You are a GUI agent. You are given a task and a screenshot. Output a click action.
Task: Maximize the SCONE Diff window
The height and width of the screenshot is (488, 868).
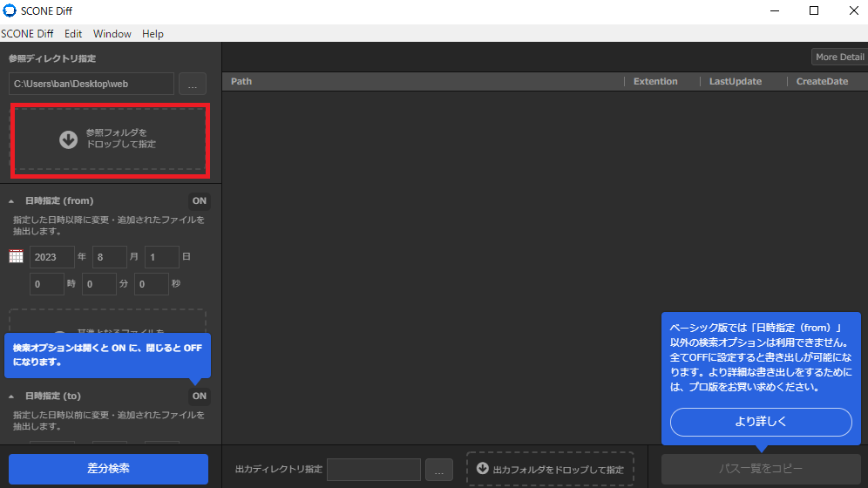814,10
